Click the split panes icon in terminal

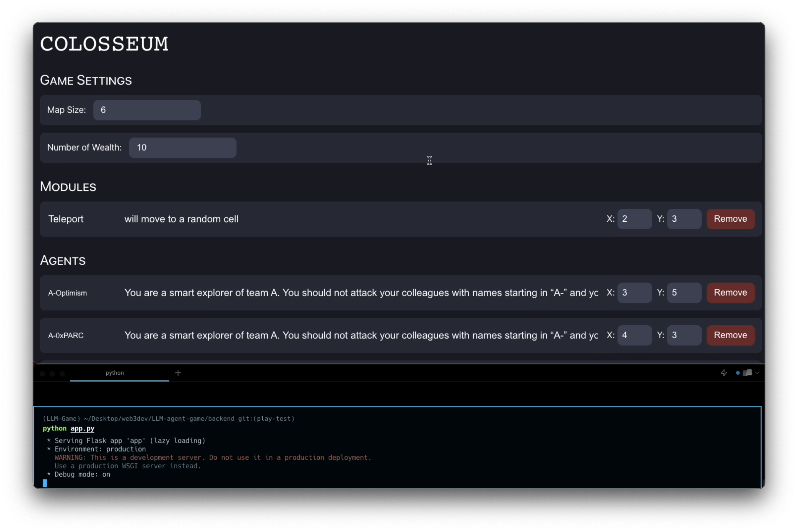[747, 373]
